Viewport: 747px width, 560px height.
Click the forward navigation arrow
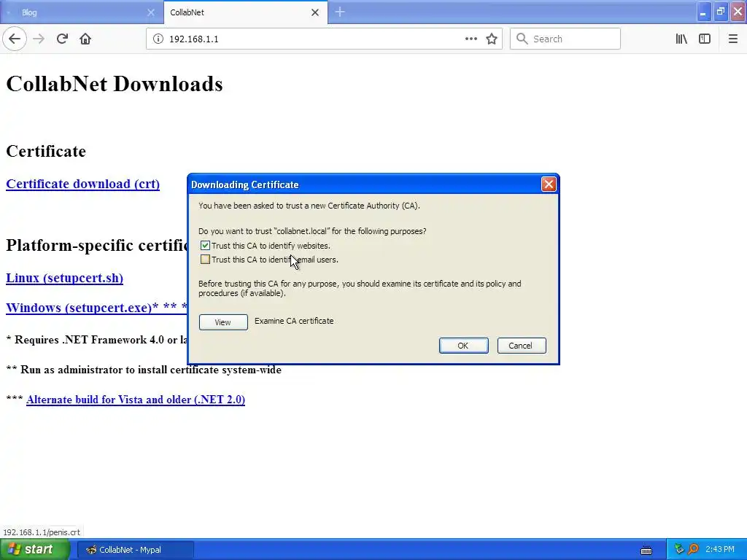39,39
